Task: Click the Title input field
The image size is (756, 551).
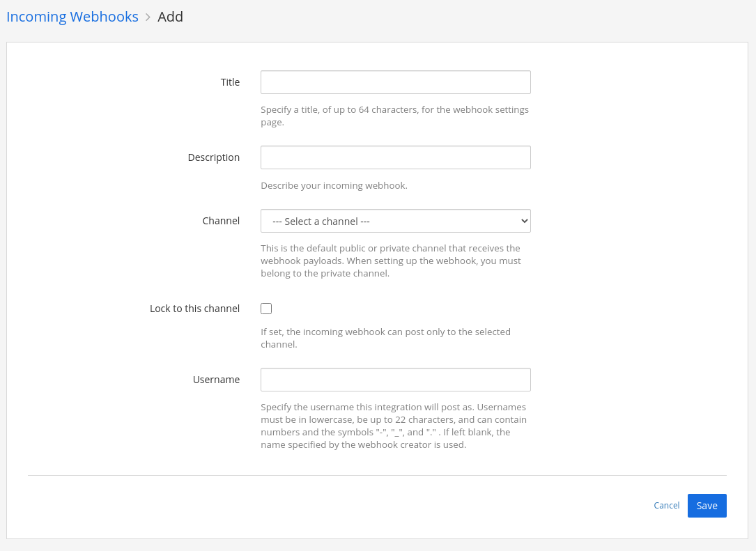Action: point(395,82)
